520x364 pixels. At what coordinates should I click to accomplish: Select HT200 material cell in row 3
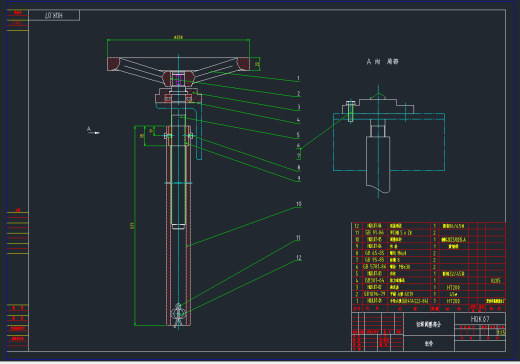pos(453,287)
